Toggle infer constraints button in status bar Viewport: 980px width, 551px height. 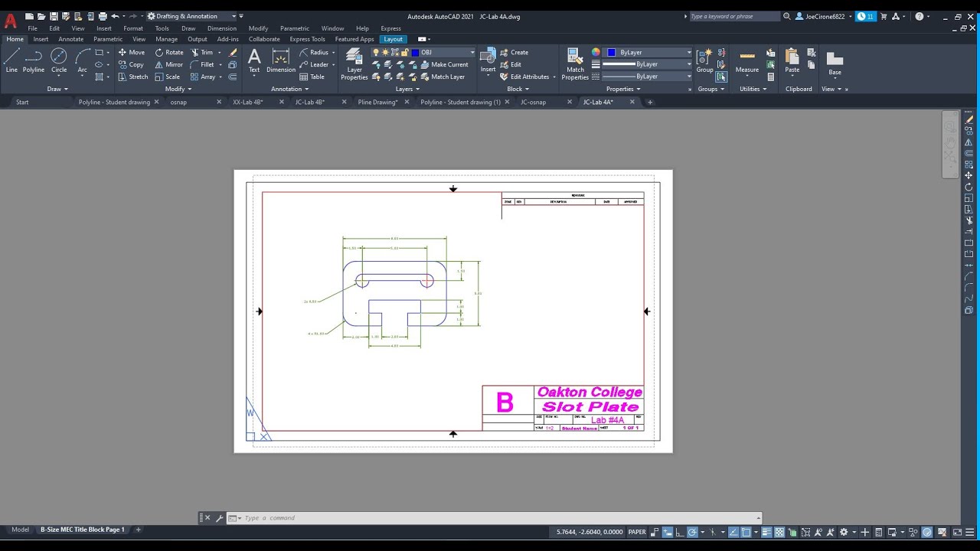(x=656, y=532)
